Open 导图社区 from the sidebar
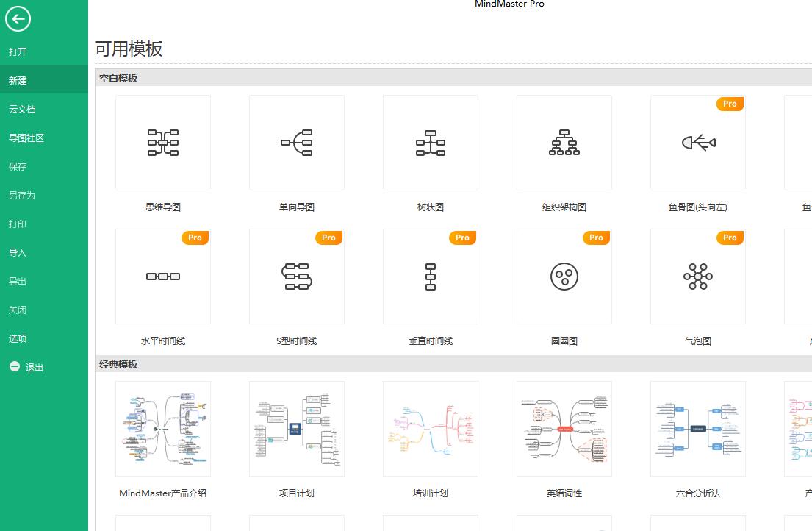The width and height of the screenshot is (812, 531). 26,138
